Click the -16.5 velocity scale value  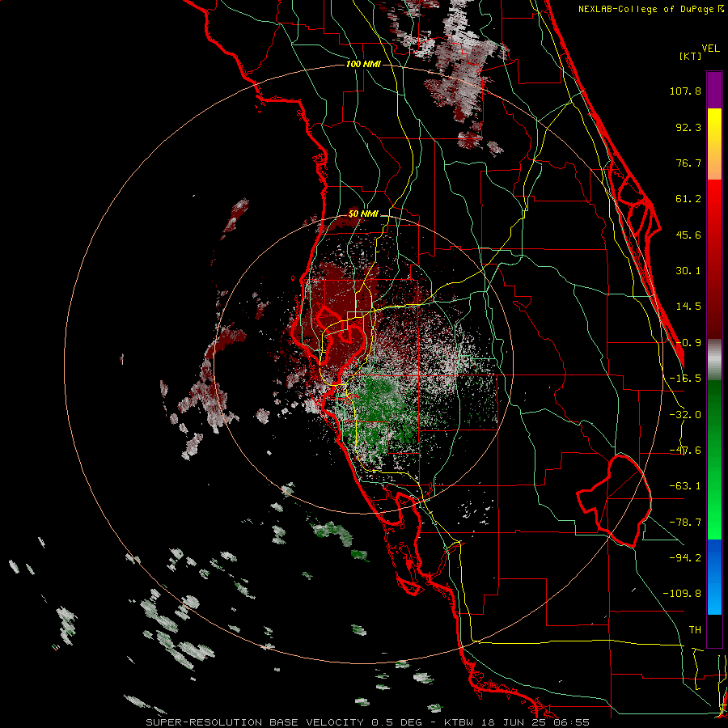pos(685,379)
